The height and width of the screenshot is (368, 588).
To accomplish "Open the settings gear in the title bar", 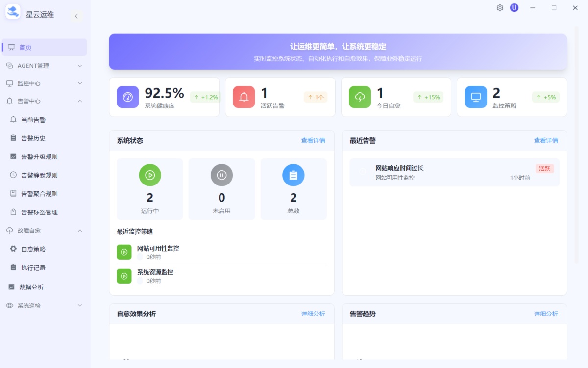I will [x=499, y=7].
